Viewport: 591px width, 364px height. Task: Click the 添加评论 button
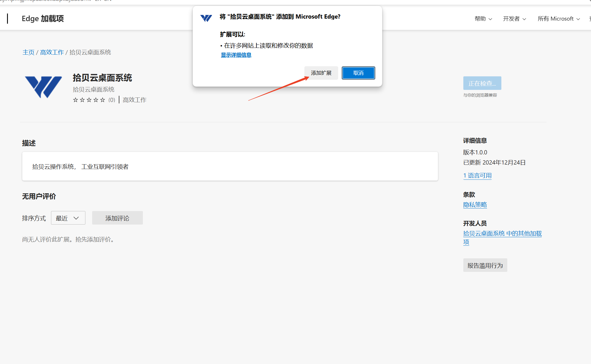coord(117,218)
